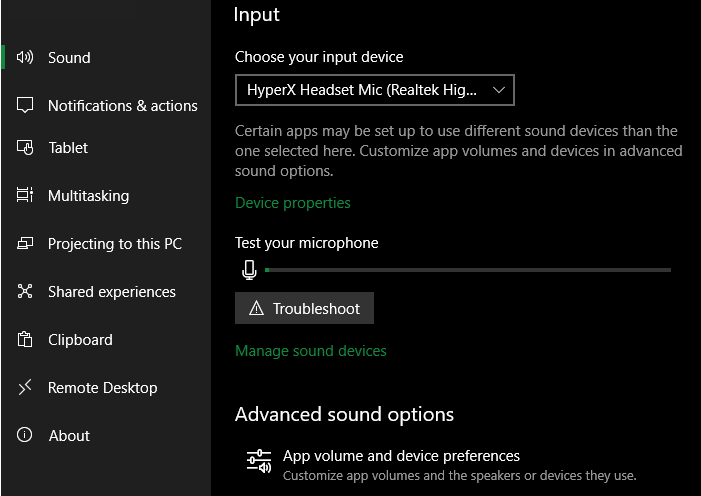Screen dimensions: 701x496
Task: Go to Notifications & actions settings
Action: click(x=122, y=106)
